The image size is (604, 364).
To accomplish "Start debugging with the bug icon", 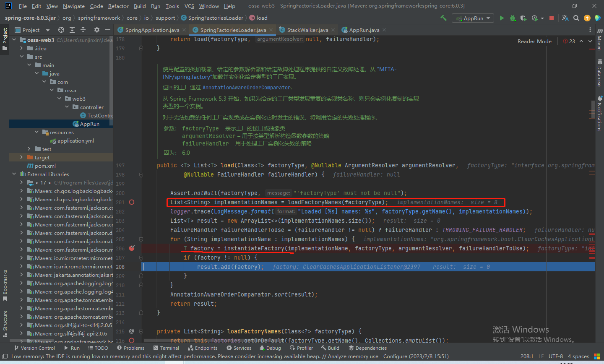I will [513, 18].
